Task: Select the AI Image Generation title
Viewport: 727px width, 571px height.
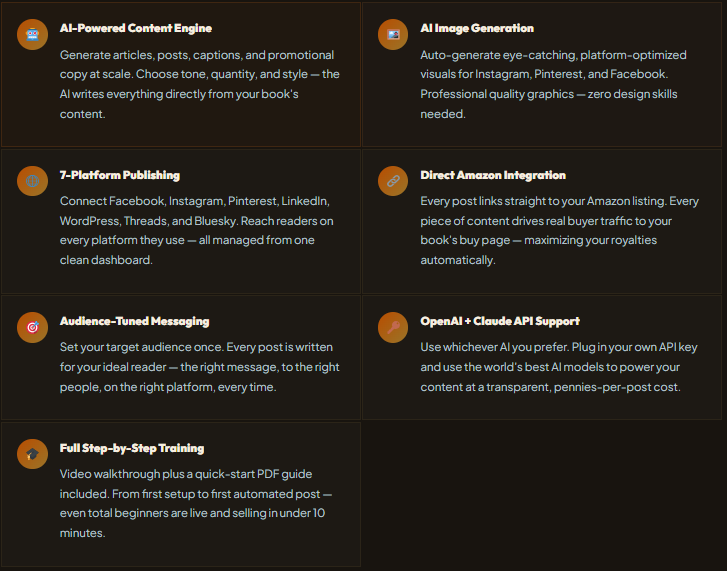Action: click(477, 28)
